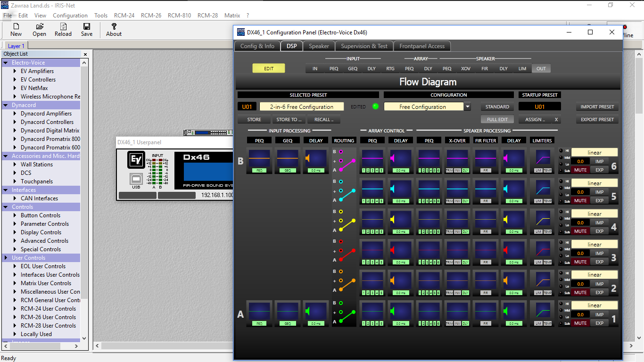Open channel 2 X-Over block
This screenshot has height=362, width=644.
[x=457, y=283]
